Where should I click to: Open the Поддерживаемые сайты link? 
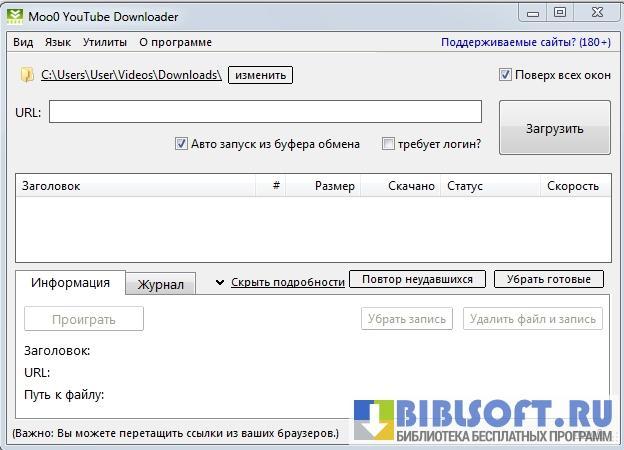click(x=525, y=42)
